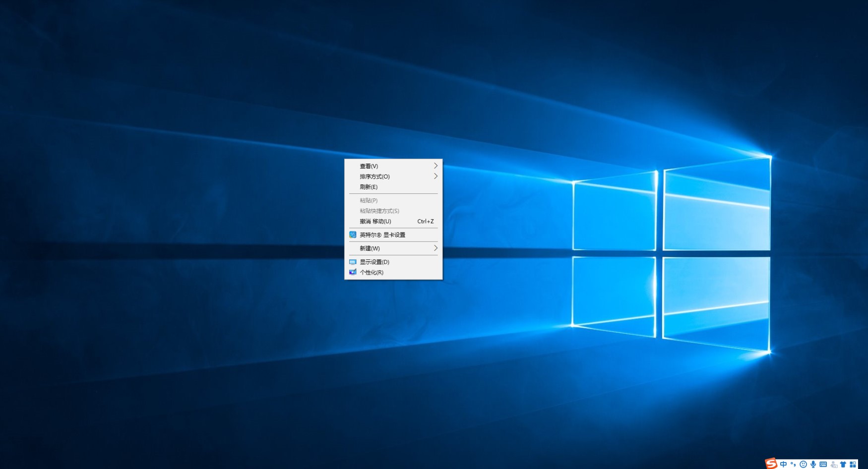Open the skin shirt icon on Sogou bar

click(x=843, y=465)
